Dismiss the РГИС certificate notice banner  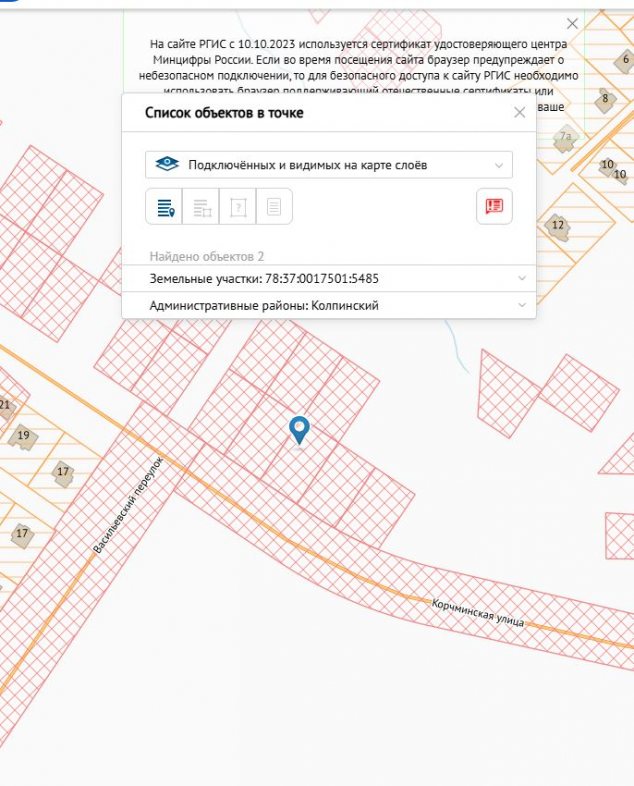click(572, 23)
